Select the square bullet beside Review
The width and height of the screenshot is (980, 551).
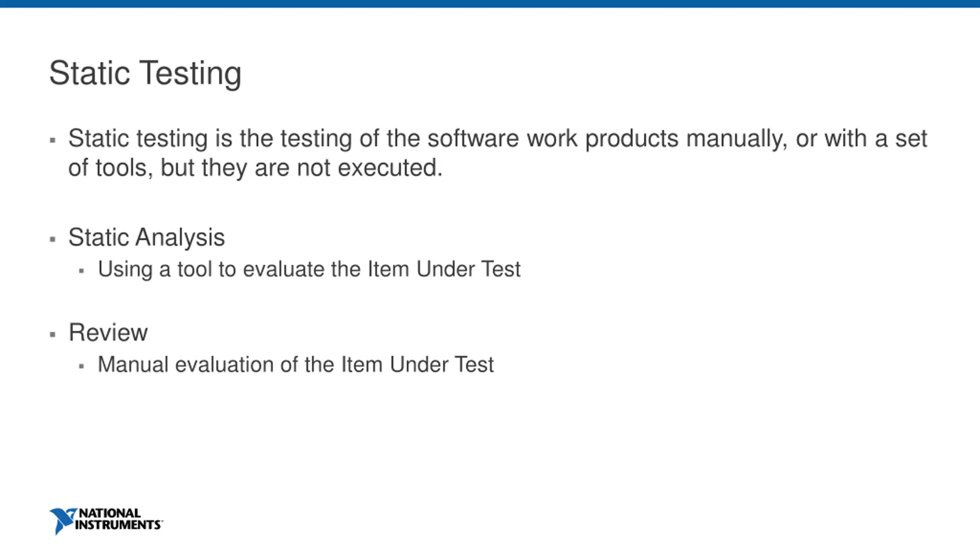[53, 335]
